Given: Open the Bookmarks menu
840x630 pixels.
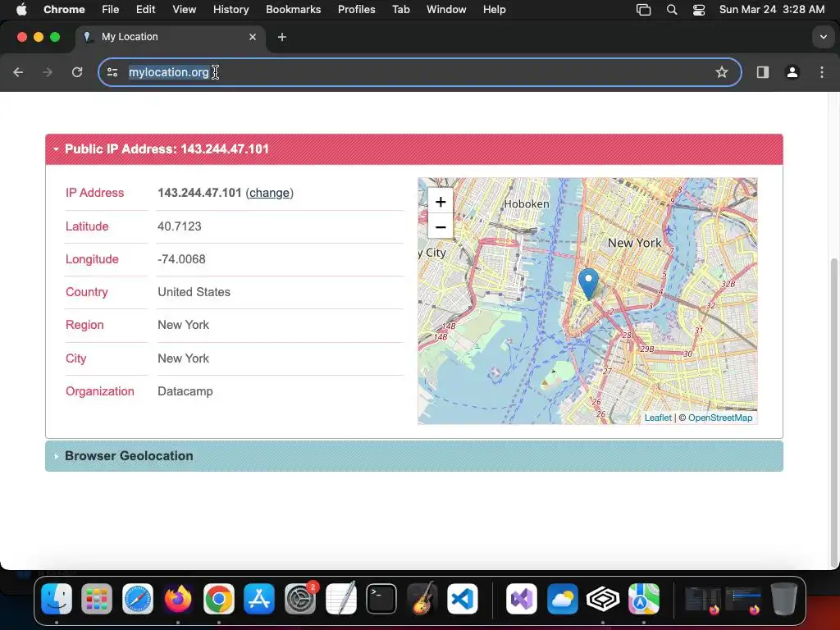Looking at the screenshot, I should coord(294,9).
